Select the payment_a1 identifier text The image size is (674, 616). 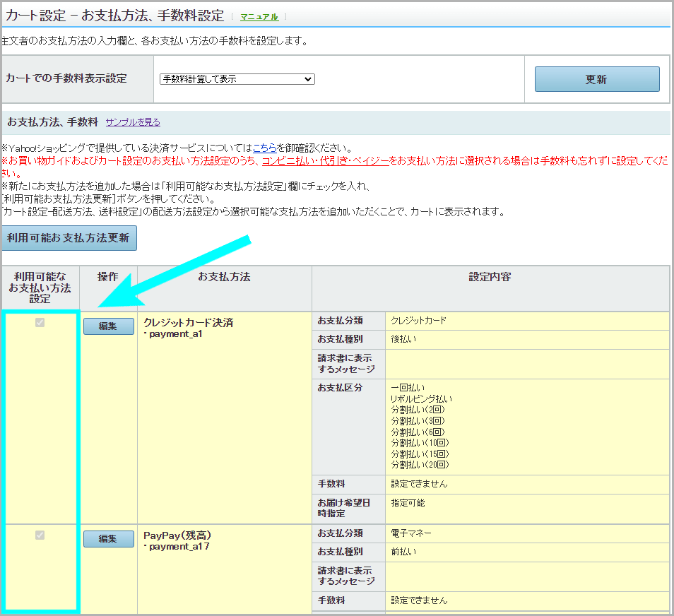(175, 334)
